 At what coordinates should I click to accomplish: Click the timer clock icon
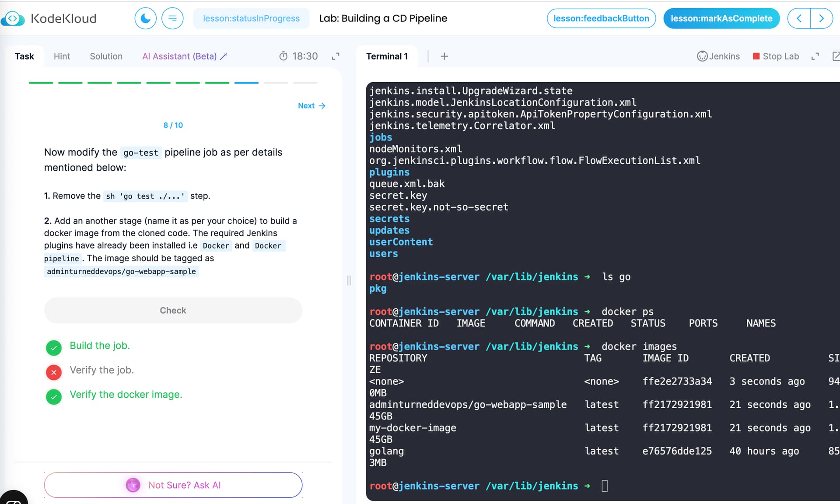pyautogui.click(x=283, y=56)
